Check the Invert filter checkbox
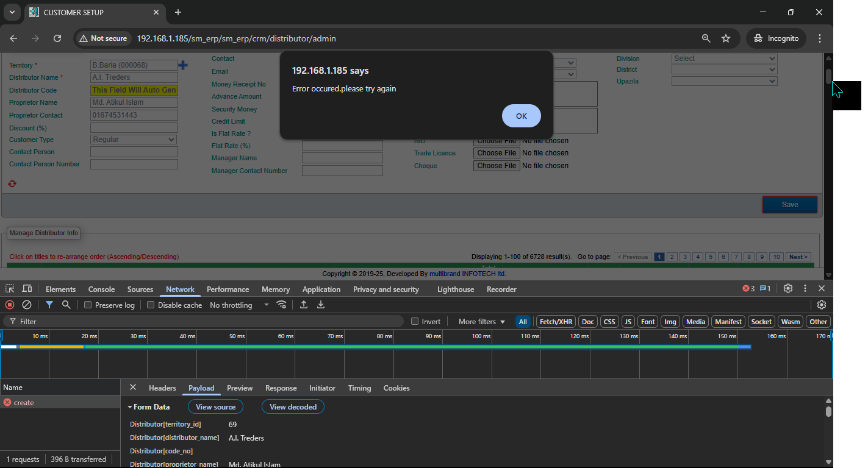Screen dimensions: 868x468 click(x=415, y=322)
